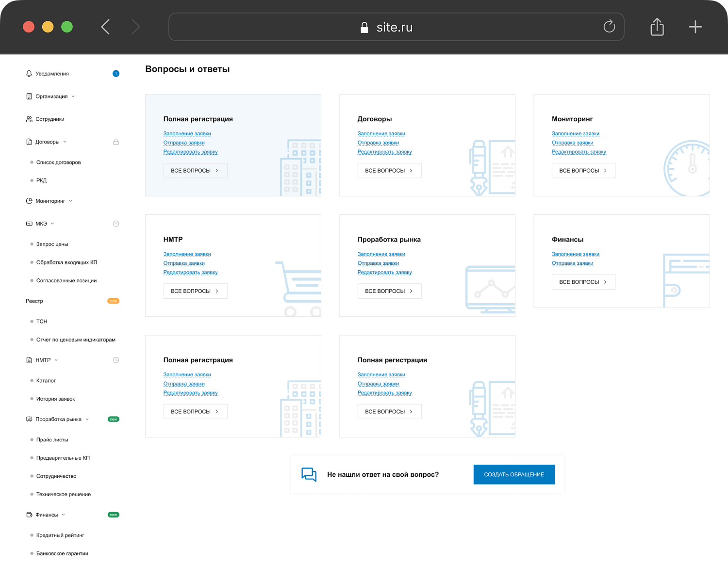Open Редактировать заявку link in НМТР card
The image size is (728, 567).
pos(190,273)
